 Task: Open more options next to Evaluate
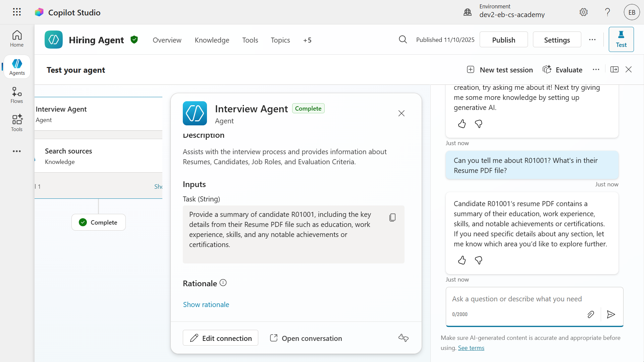[596, 70]
